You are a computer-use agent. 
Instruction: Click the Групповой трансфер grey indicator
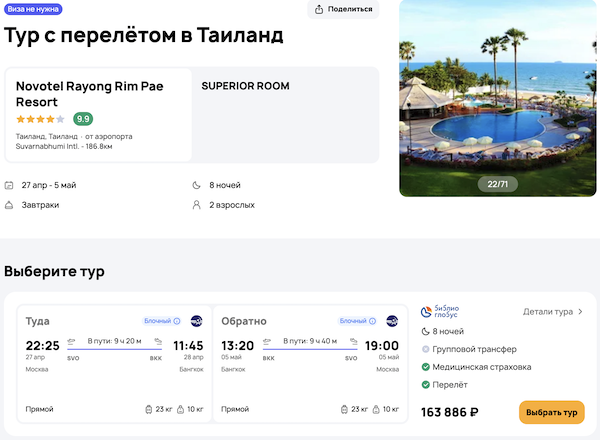426,349
